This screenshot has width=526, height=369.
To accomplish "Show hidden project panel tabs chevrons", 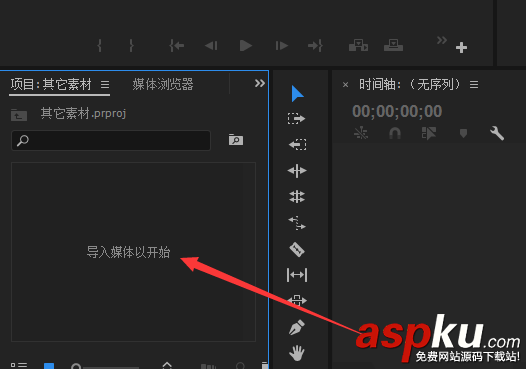I will [260, 83].
